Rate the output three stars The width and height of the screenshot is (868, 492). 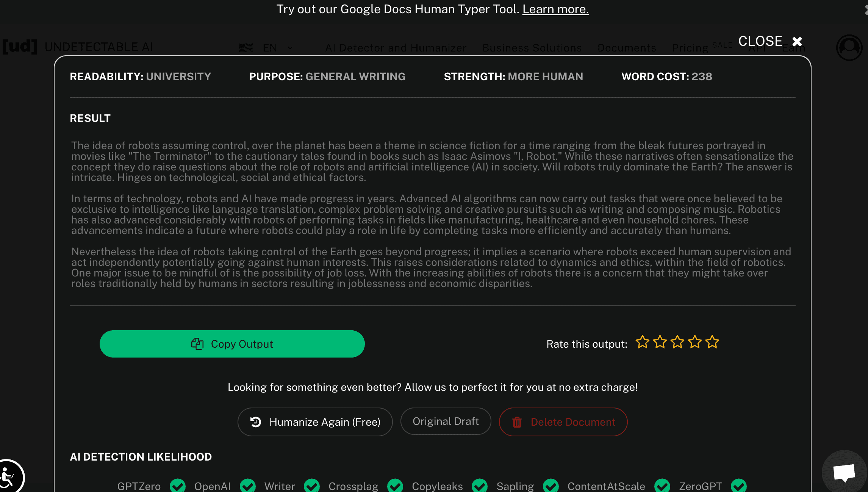pos(677,342)
